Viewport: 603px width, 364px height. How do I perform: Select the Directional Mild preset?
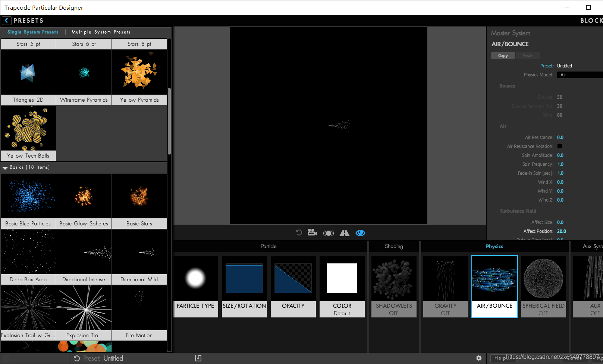coord(139,257)
